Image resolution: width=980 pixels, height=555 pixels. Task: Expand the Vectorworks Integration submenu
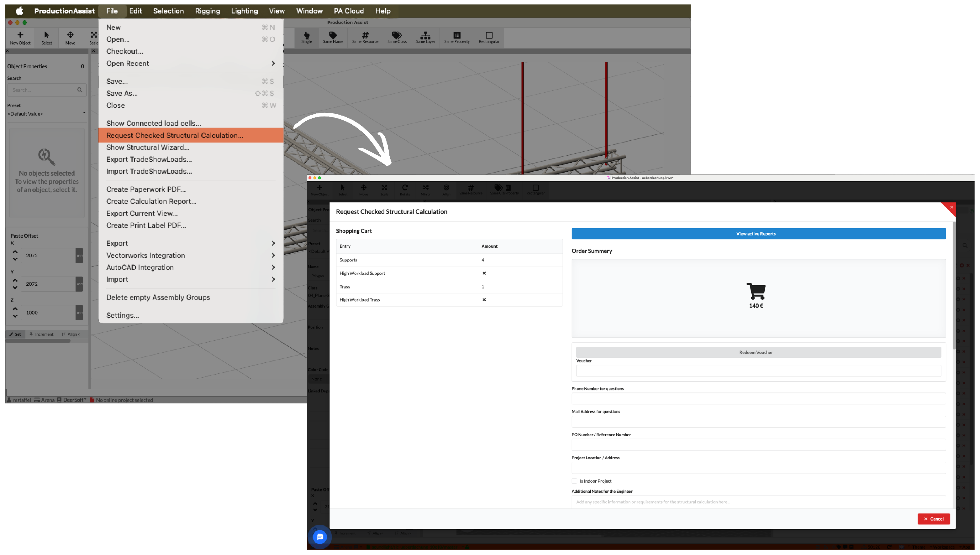(191, 255)
